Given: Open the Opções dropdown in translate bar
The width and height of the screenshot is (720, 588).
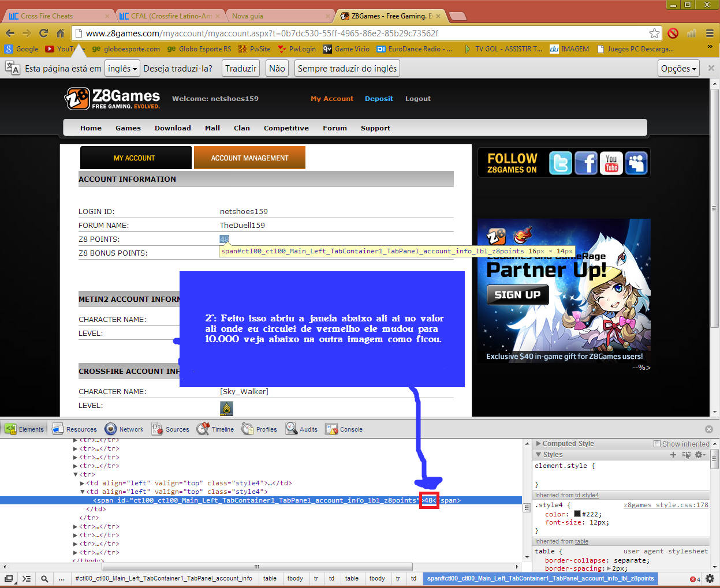Looking at the screenshot, I should tap(678, 69).
